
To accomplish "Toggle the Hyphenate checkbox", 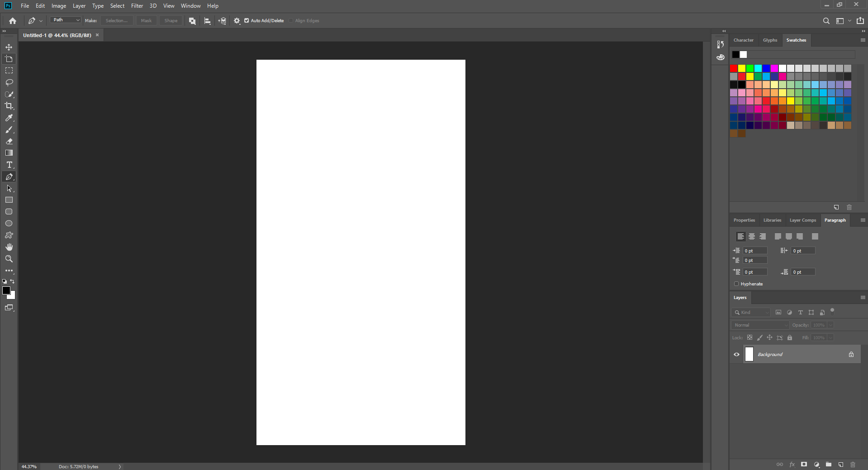I will [x=736, y=284].
